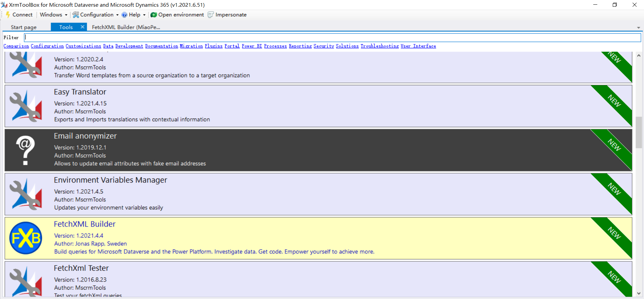Click 'Updates your environment variables easily' description
Image resolution: width=644 pixels, height=299 pixels.
coord(109,208)
